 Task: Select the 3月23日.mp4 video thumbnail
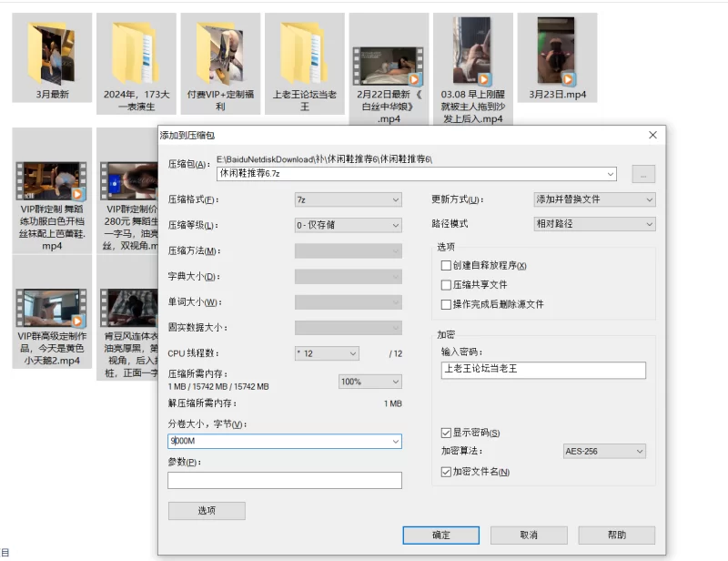(x=557, y=52)
